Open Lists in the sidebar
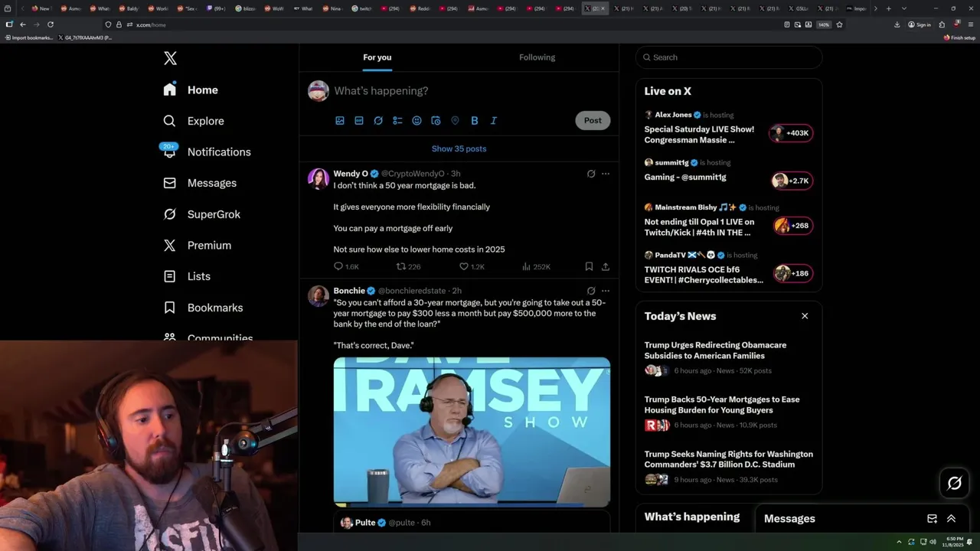The image size is (980, 551). [x=187, y=276]
